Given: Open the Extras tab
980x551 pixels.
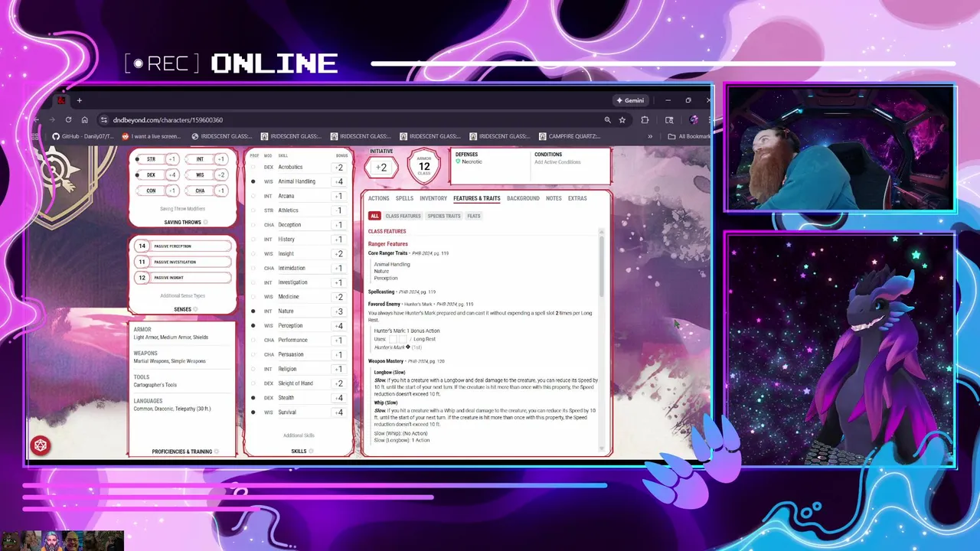Looking at the screenshot, I should pyautogui.click(x=577, y=198).
